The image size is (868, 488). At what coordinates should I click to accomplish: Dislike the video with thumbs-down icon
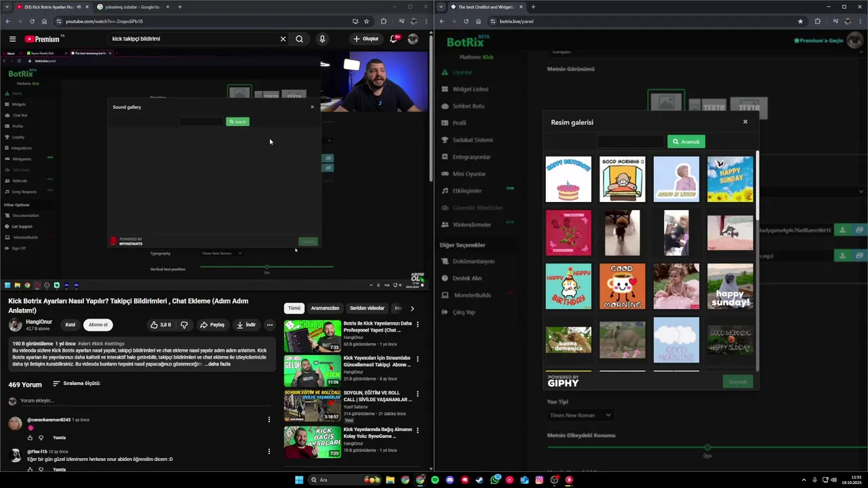184,325
